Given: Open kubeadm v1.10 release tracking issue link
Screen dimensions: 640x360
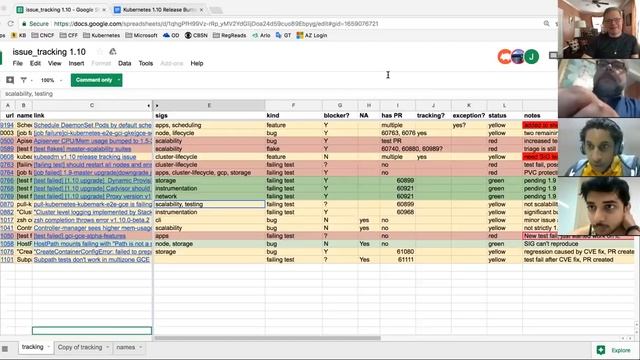Looking at the screenshot, I should (85, 157).
